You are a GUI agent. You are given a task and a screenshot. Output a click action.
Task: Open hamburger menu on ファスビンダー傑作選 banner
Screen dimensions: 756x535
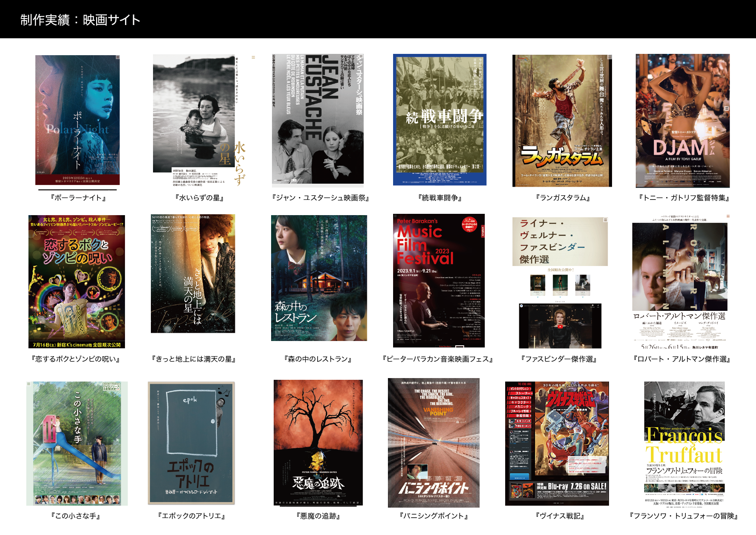coord(605,220)
